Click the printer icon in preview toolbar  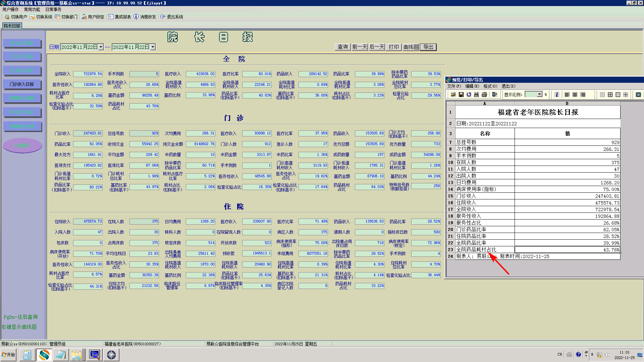(484, 95)
